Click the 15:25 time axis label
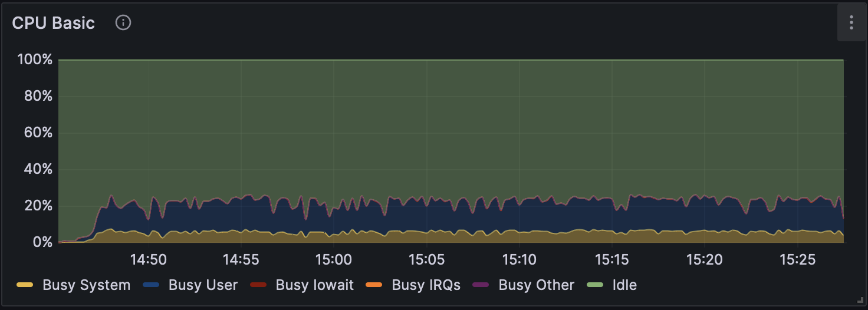This screenshot has width=868, height=310. [797, 259]
